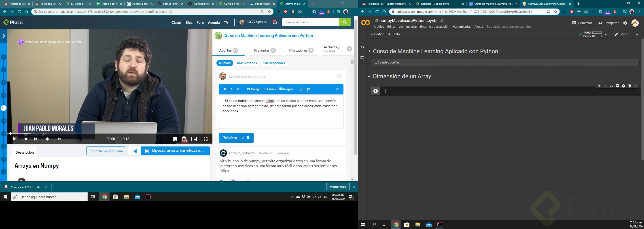Viewport: 644px width, 229px height.
Task: Click the Buscar en Platzi search field
Action: point(311,22)
